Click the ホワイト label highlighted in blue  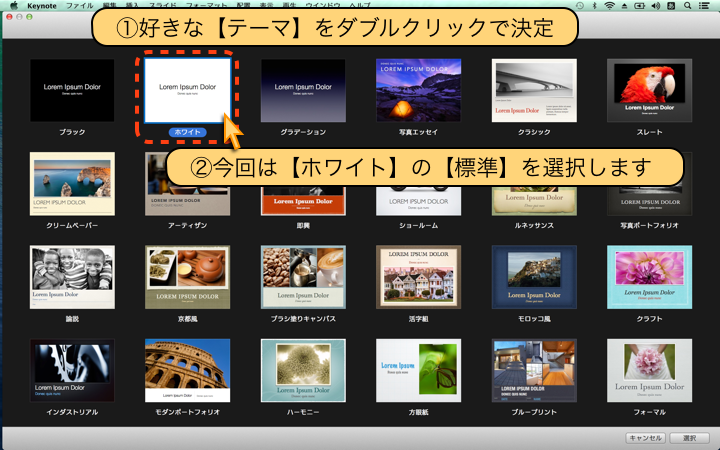pos(187,132)
